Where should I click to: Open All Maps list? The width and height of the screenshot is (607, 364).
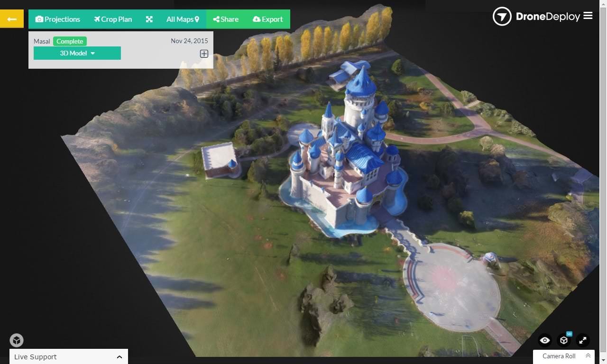pyautogui.click(x=183, y=19)
